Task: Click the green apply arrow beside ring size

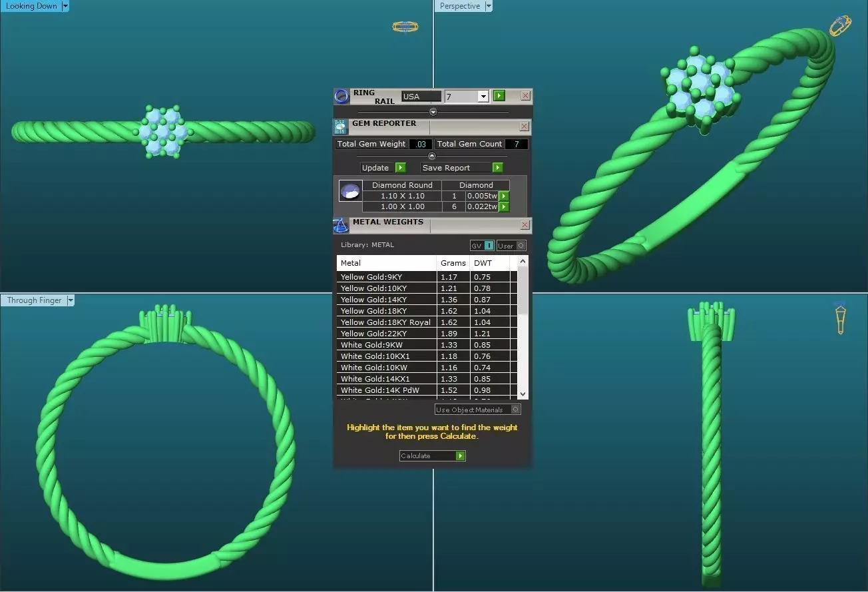Action: point(499,96)
